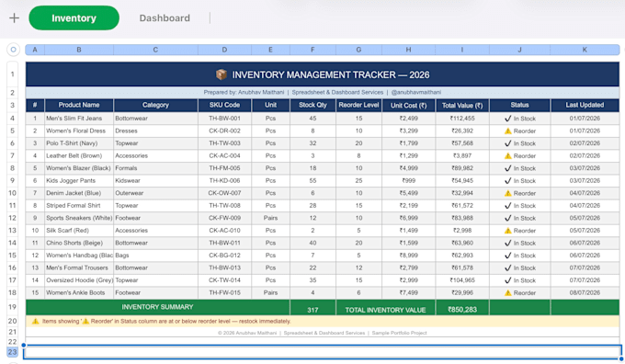
Task: Click the INVENTORY SUMMARY cell
Action: [157, 307]
